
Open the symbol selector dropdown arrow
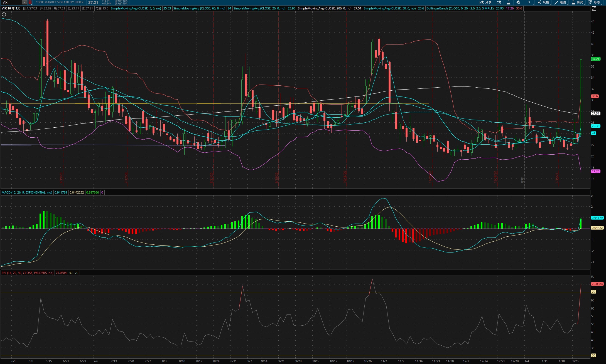[x=24, y=3]
